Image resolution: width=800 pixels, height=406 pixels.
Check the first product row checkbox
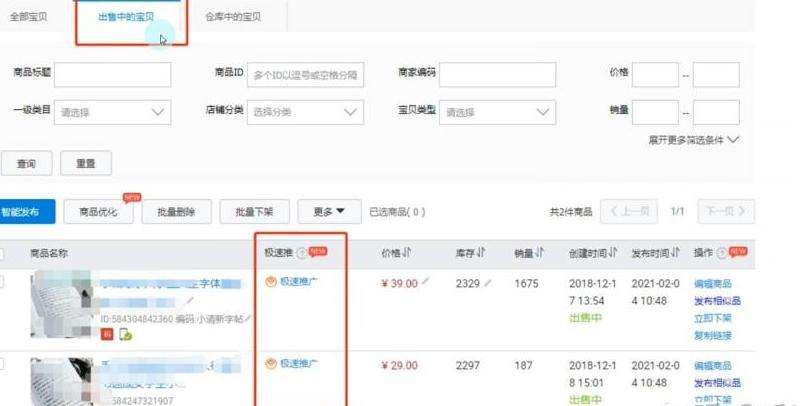coord(2,283)
